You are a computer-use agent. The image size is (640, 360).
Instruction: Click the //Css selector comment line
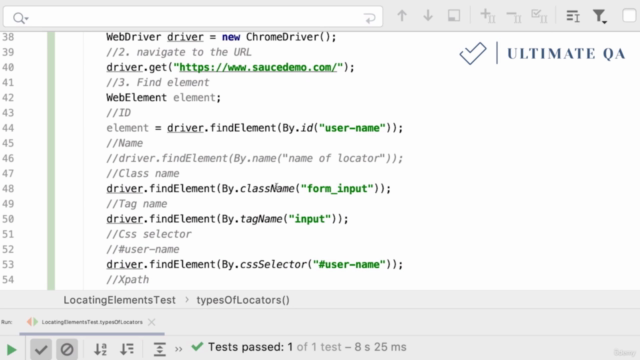[149, 234]
